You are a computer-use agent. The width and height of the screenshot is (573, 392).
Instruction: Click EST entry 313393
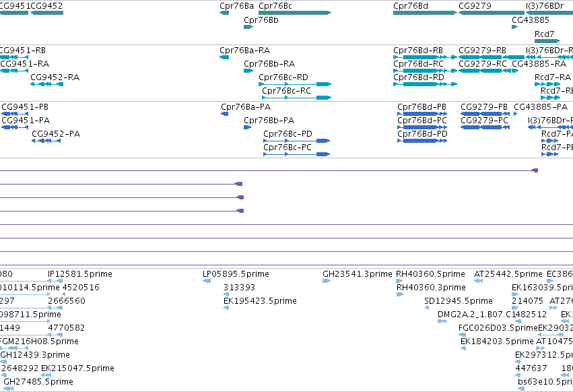click(x=239, y=288)
